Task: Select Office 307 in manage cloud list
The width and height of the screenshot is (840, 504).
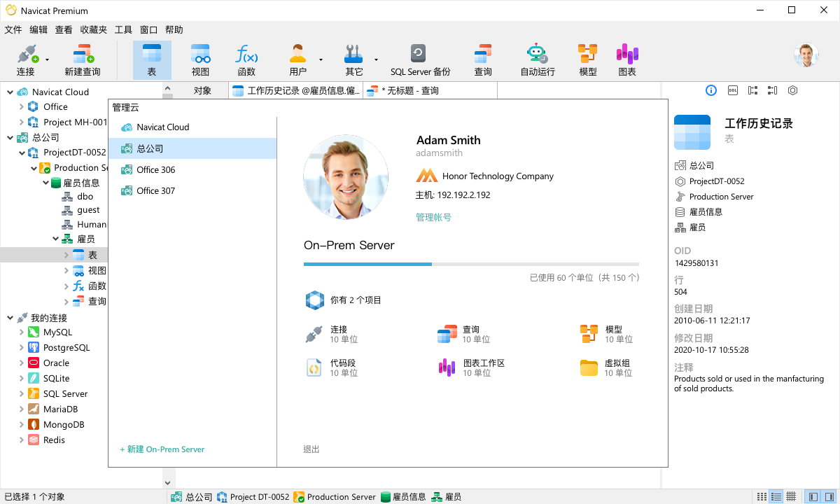Action: pos(192,190)
